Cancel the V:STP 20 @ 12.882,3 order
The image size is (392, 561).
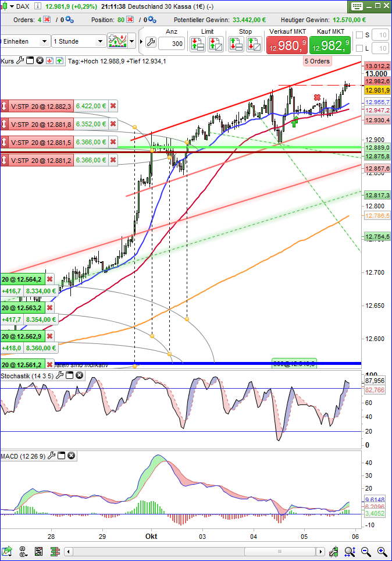[113, 106]
